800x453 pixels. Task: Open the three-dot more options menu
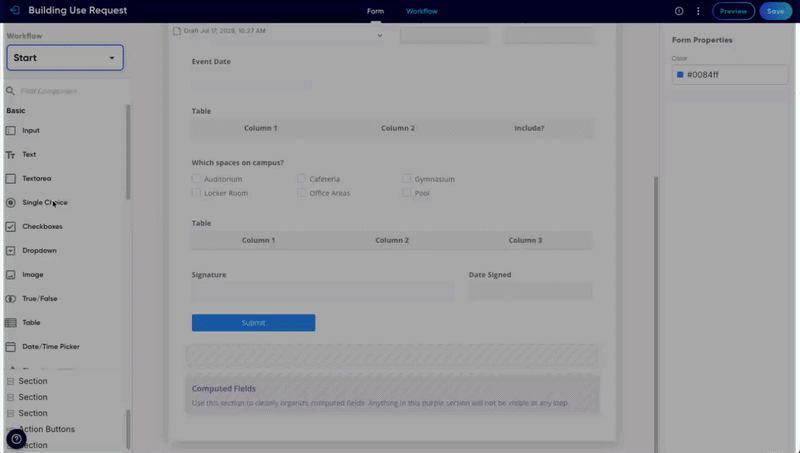click(698, 11)
